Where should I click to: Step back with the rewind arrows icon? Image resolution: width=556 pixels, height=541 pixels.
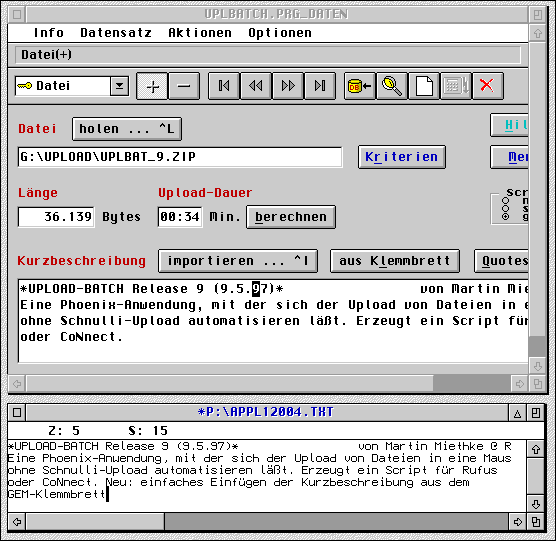click(x=256, y=86)
